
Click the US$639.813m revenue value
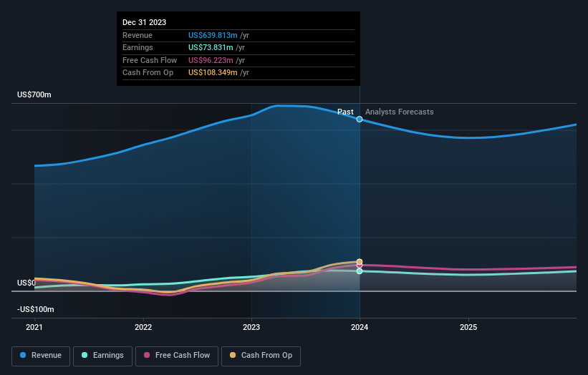(213, 35)
